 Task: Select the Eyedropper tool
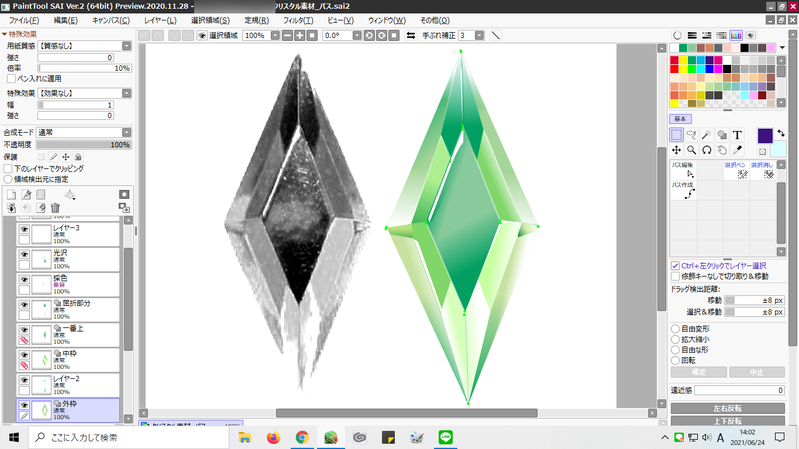pyautogui.click(x=737, y=150)
